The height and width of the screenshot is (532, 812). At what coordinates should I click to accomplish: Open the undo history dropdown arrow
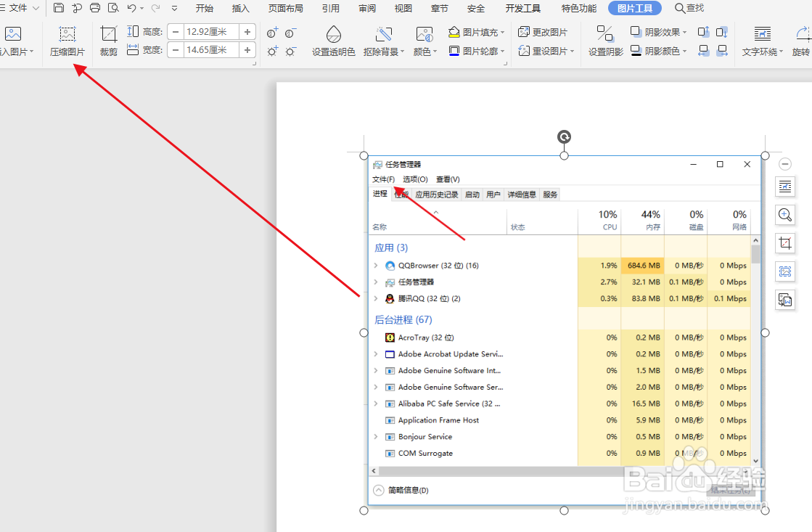point(142,8)
